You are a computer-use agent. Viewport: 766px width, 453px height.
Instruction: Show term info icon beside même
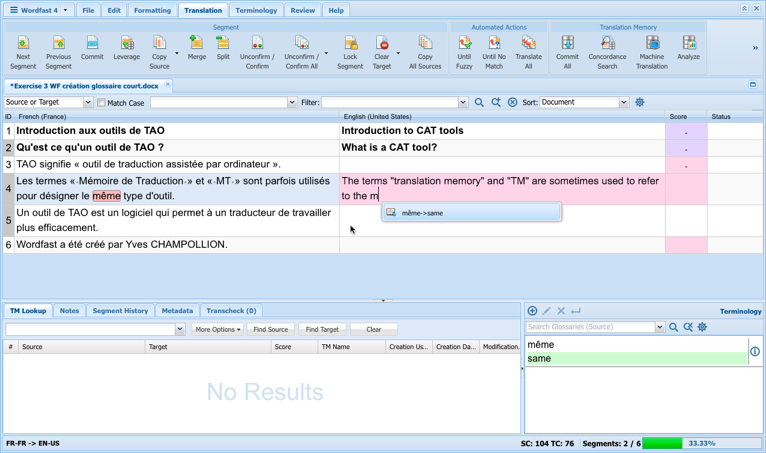pos(755,351)
